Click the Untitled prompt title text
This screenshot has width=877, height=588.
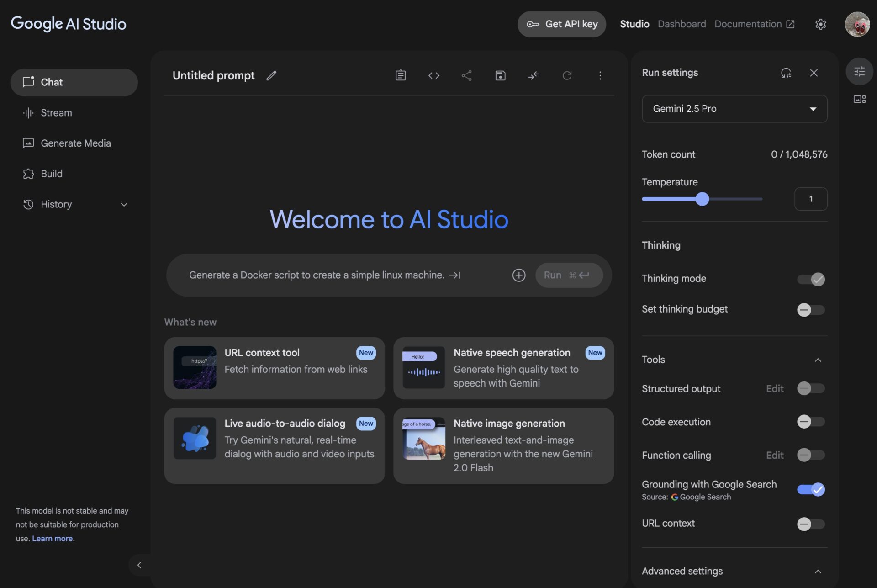tap(213, 75)
